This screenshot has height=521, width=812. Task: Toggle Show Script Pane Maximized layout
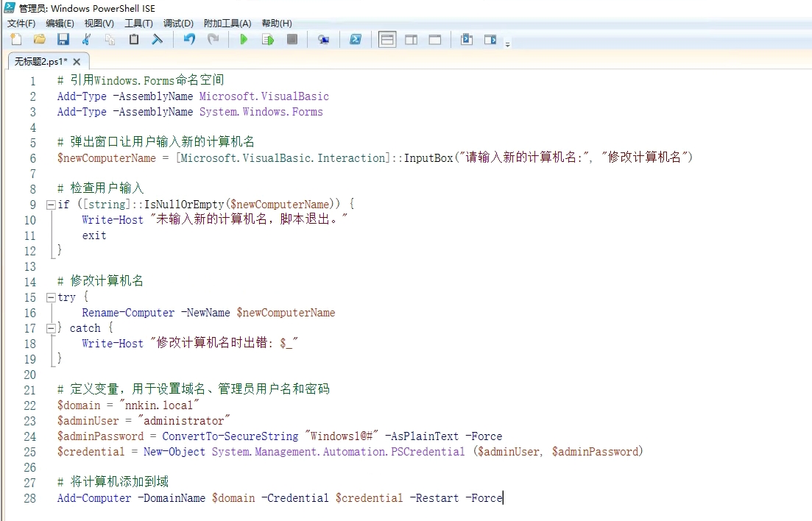(x=435, y=40)
